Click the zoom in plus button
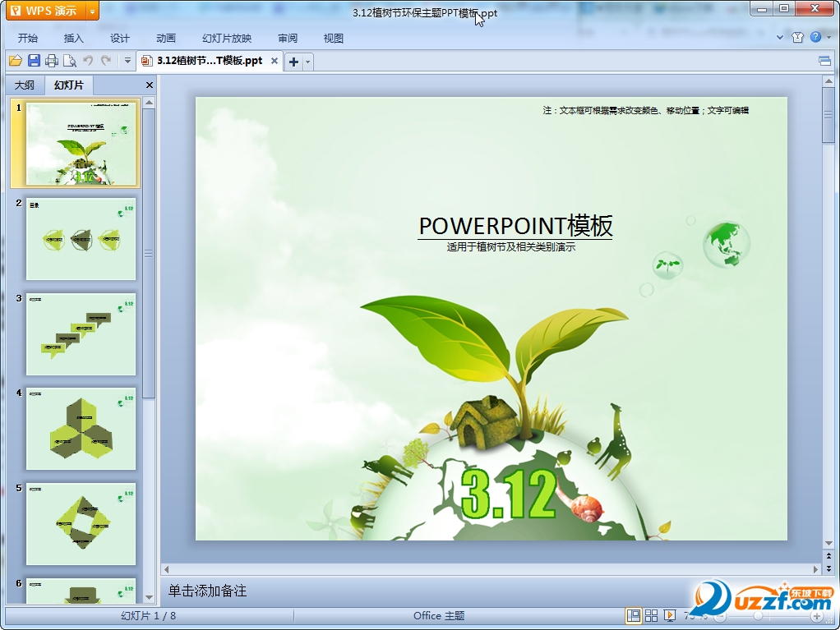The width and height of the screenshot is (840, 630). click(816, 617)
